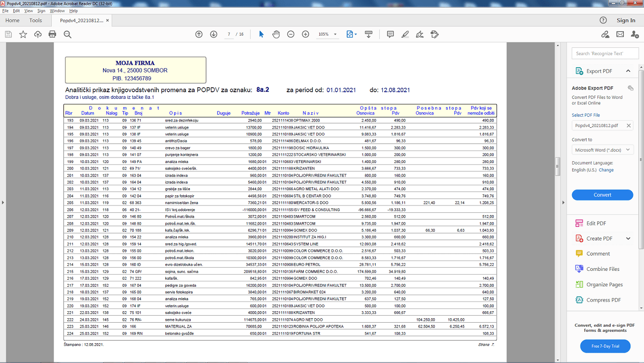Open the fit page options icon
The image size is (644, 363).
point(351,34)
